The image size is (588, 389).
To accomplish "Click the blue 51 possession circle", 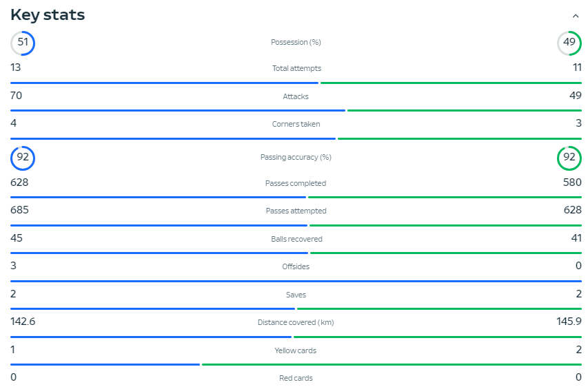I will coord(23,43).
